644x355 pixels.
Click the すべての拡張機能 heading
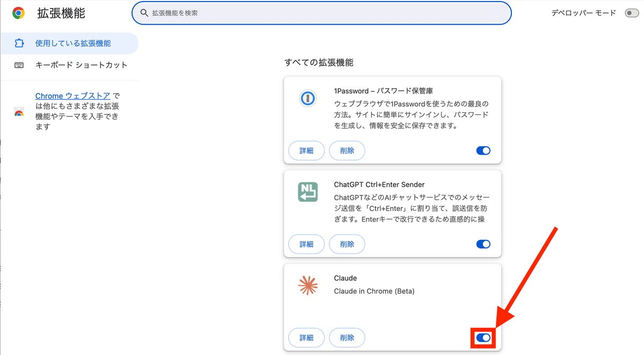point(319,62)
